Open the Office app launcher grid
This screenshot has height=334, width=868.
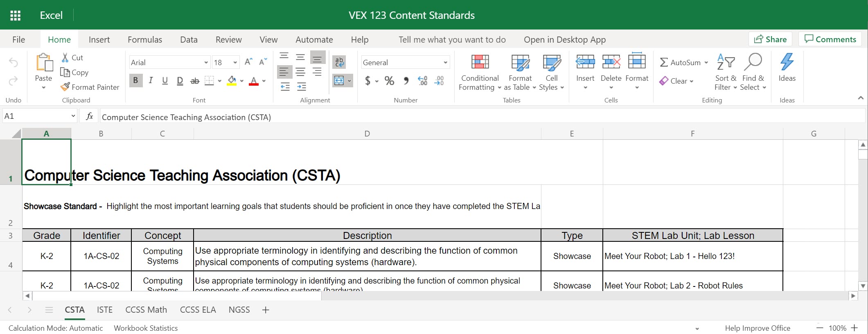tap(15, 16)
